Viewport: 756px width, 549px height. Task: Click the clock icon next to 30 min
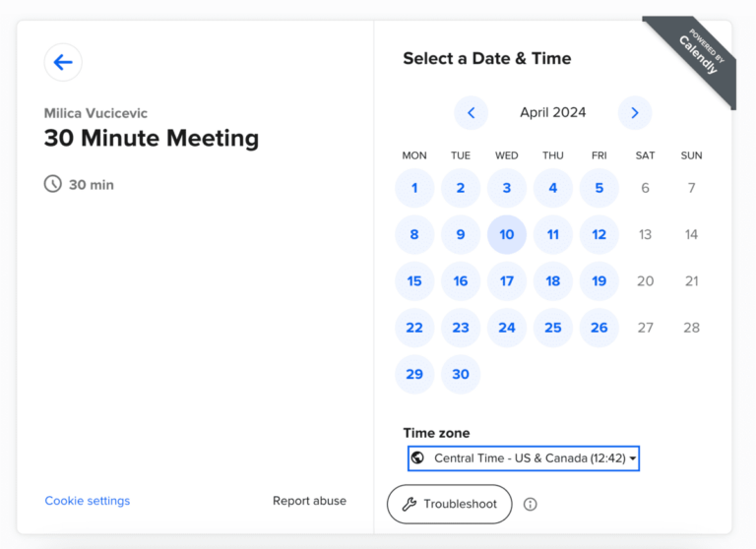(52, 184)
